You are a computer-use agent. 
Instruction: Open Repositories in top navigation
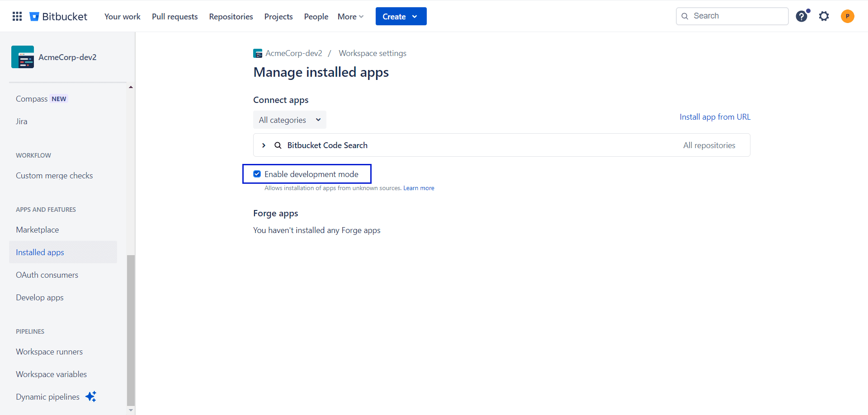tap(231, 17)
